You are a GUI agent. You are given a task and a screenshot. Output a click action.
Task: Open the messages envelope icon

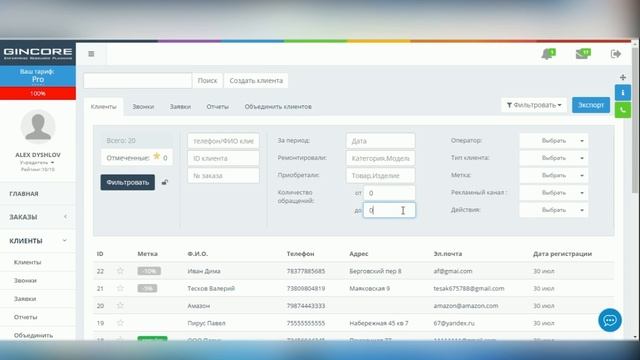coord(582,54)
